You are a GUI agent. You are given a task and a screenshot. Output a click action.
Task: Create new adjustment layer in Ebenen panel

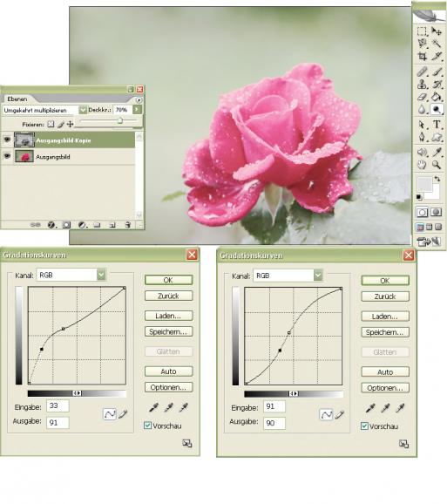[x=82, y=225]
